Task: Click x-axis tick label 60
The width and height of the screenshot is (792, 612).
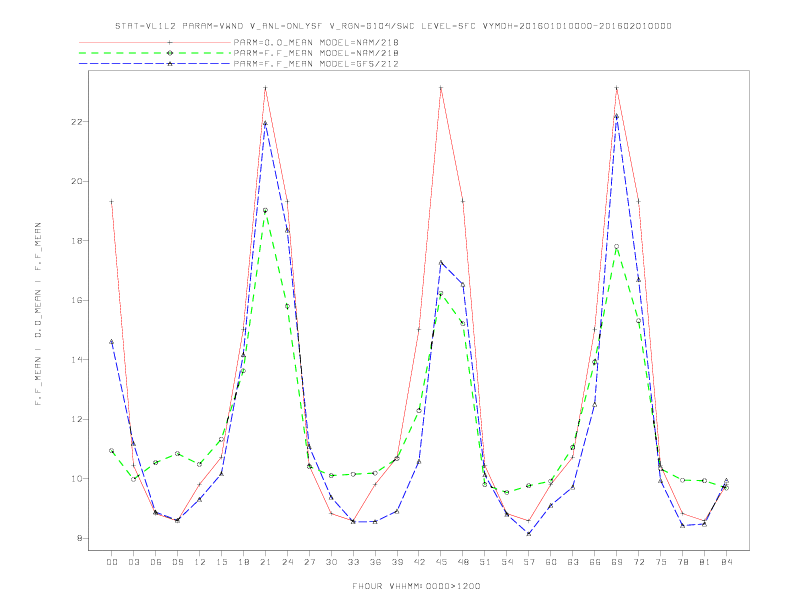Action: tap(551, 562)
